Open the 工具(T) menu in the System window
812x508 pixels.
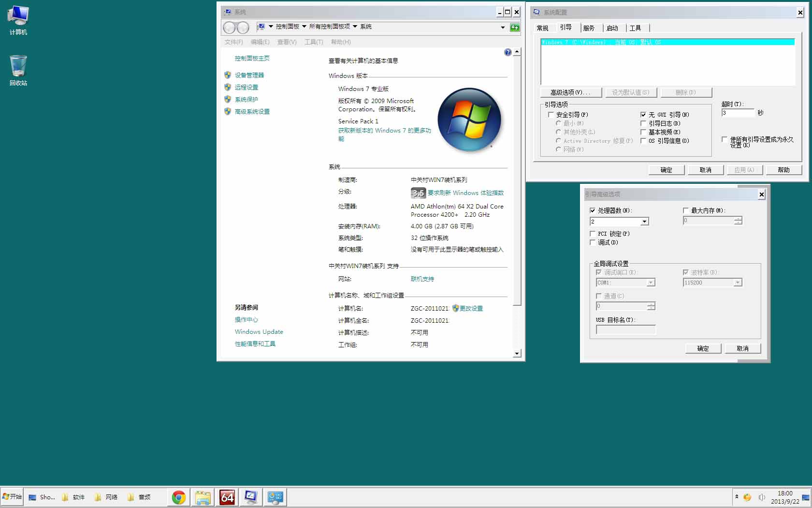[x=314, y=42]
